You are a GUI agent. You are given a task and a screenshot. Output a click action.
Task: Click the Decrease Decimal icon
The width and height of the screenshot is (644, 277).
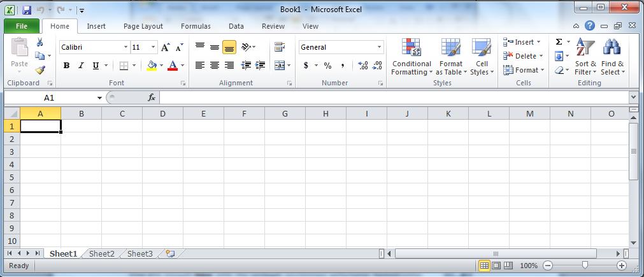click(377, 65)
